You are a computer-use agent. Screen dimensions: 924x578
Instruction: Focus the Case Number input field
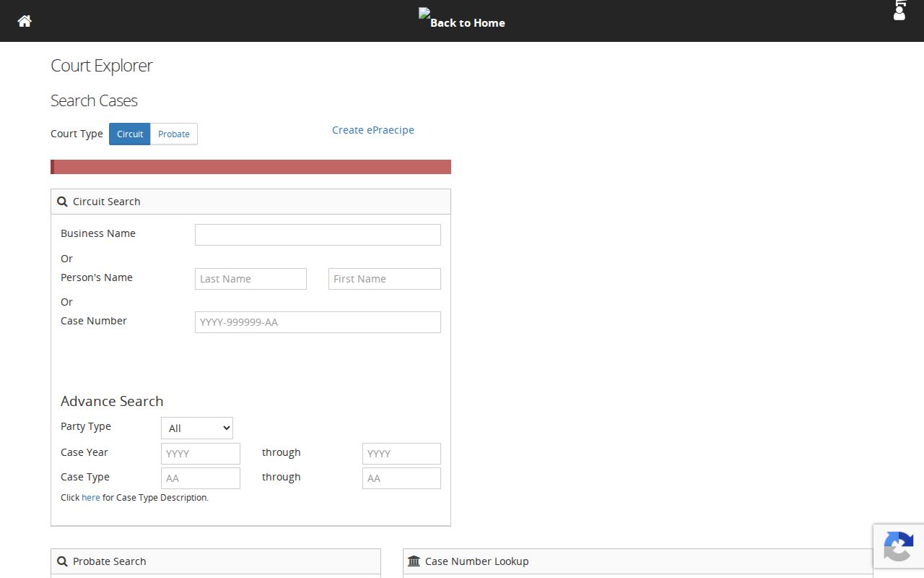[318, 322]
